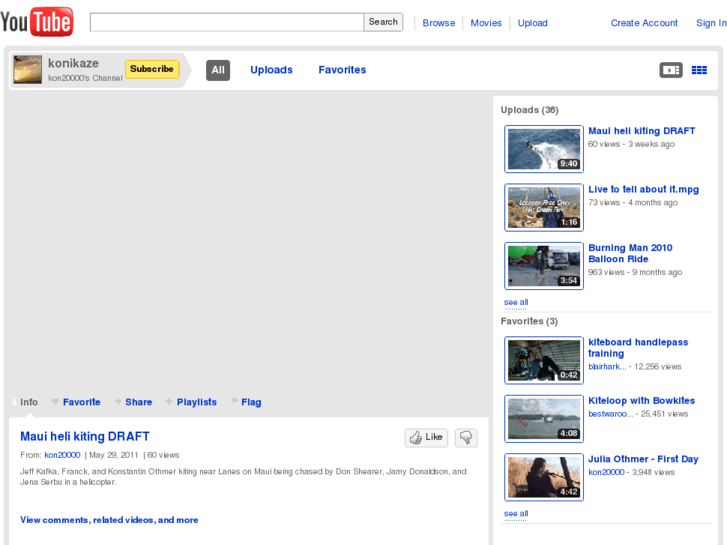This screenshot has height=545, width=727.
Task: Click the thumbs-down dislike icon
Action: [x=465, y=437]
